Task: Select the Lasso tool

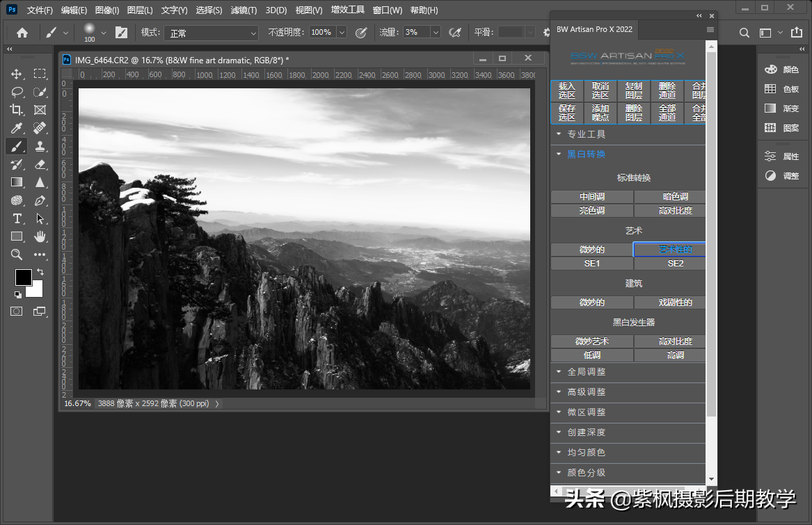Action: (17, 92)
